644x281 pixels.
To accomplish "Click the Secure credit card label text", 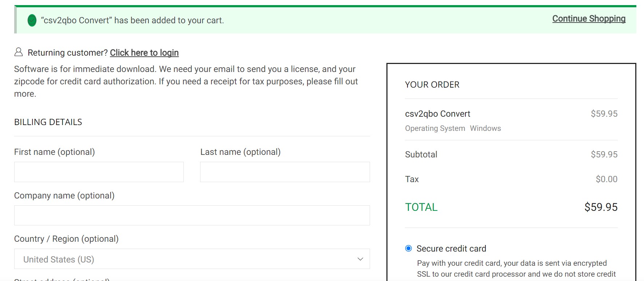I will [451, 249].
